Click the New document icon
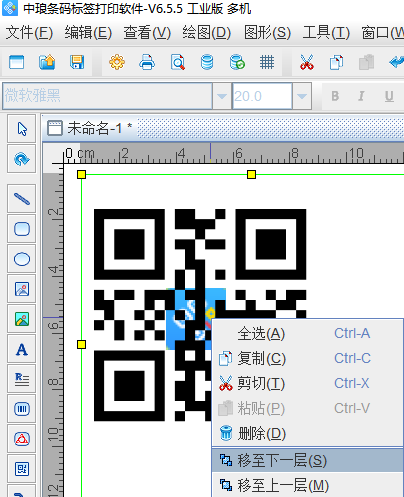Screen dimensions: 404x497 tap(17, 62)
